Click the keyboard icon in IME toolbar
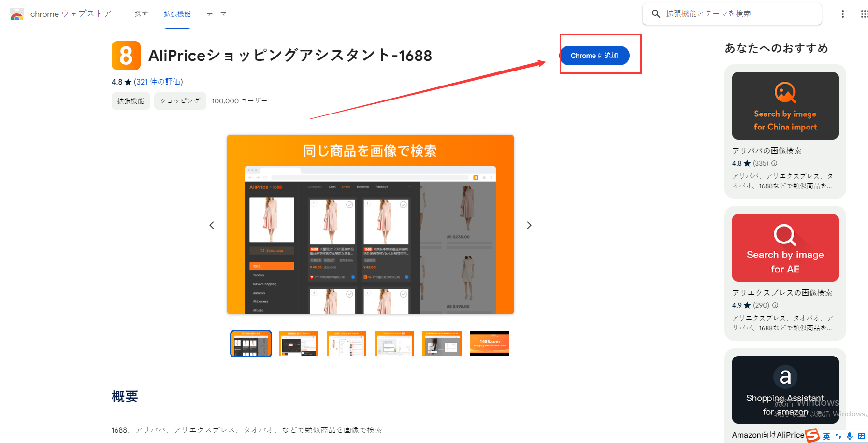The image size is (868, 443). click(x=861, y=436)
